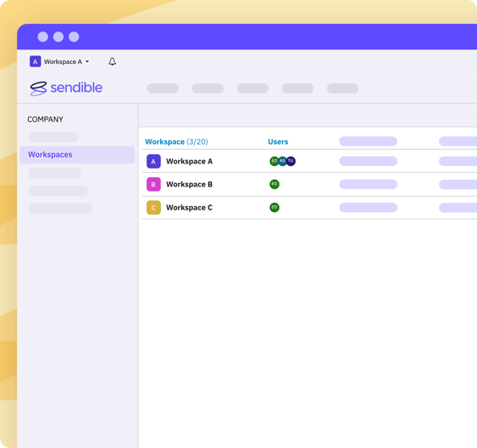
Task: Click the EO user avatar in Workspace B row
Action: [274, 184]
